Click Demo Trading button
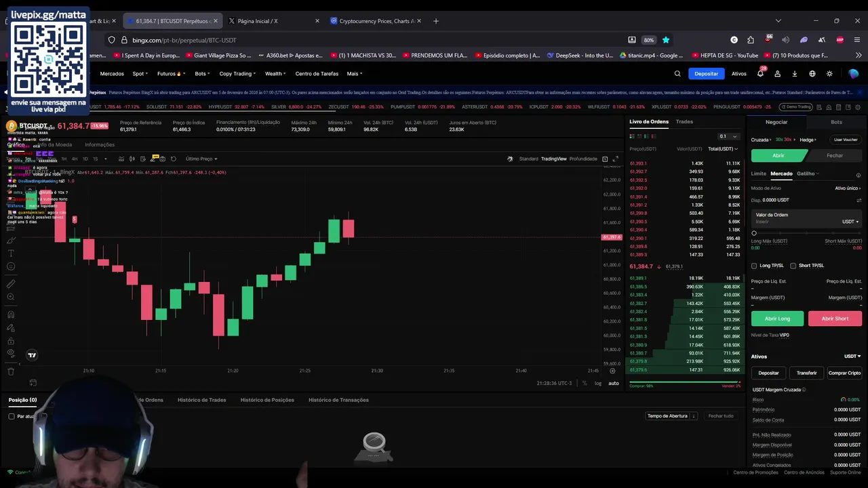This screenshot has height=488, width=868. (x=795, y=107)
